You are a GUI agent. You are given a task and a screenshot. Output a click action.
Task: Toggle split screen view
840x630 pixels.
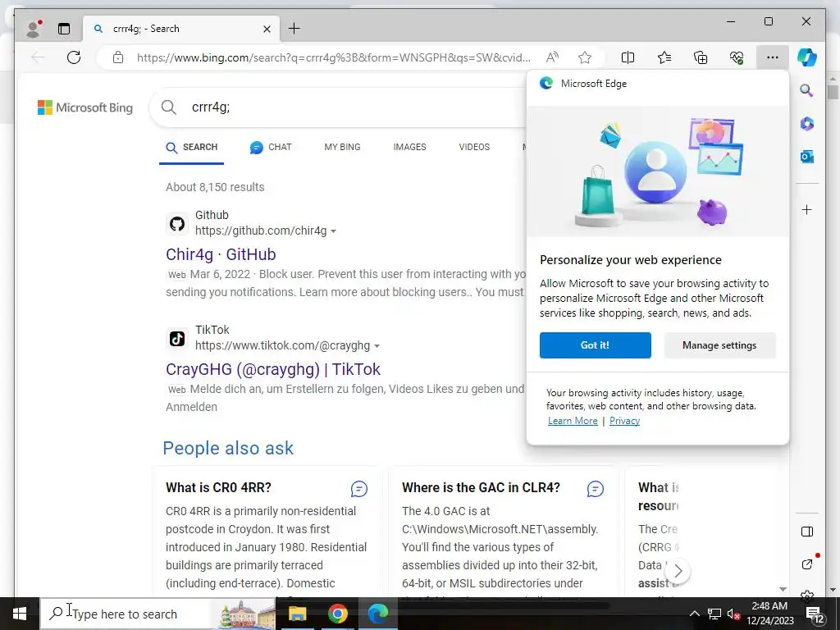[x=628, y=57]
